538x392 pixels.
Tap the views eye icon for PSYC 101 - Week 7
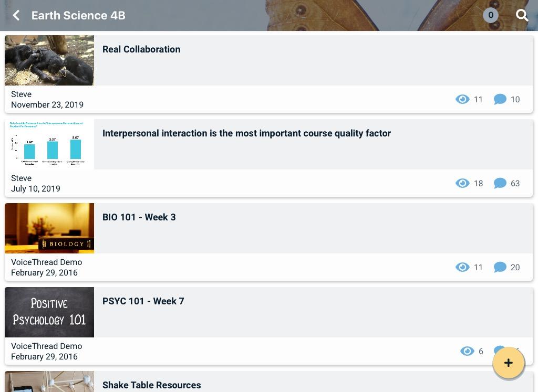467,351
